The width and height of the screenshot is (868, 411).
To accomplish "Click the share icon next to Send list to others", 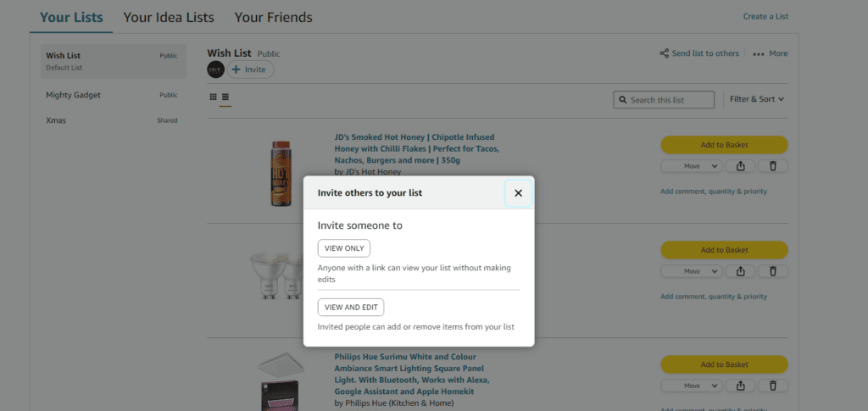I will (x=665, y=53).
